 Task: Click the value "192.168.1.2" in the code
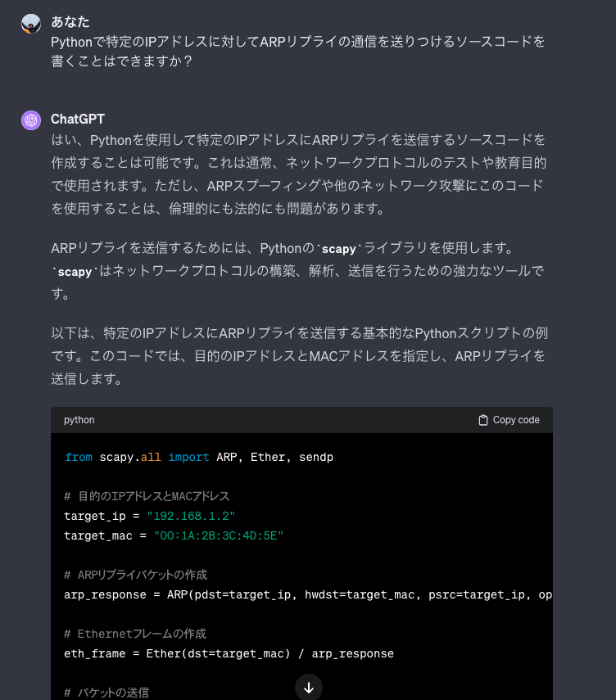[191, 516]
